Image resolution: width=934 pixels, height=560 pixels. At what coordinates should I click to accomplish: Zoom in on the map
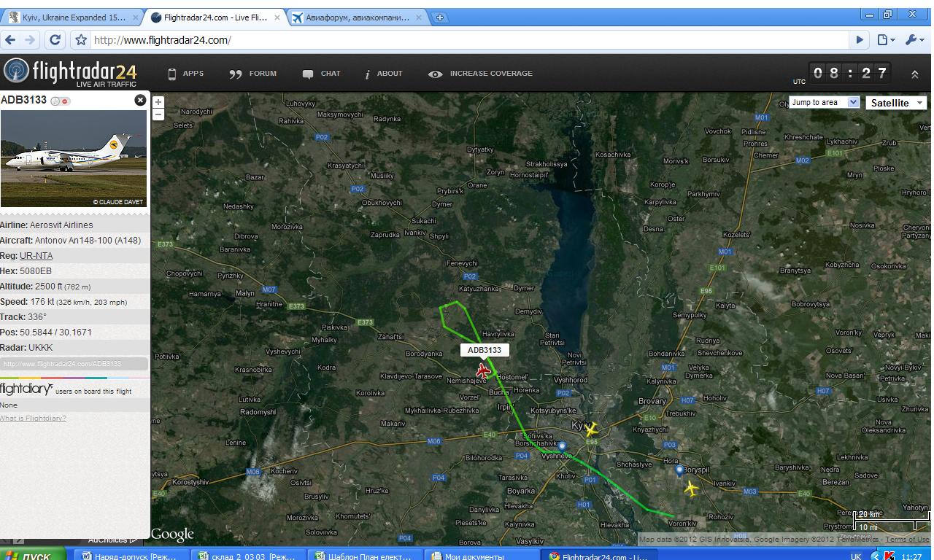pyautogui.click(x=158, y=102)
